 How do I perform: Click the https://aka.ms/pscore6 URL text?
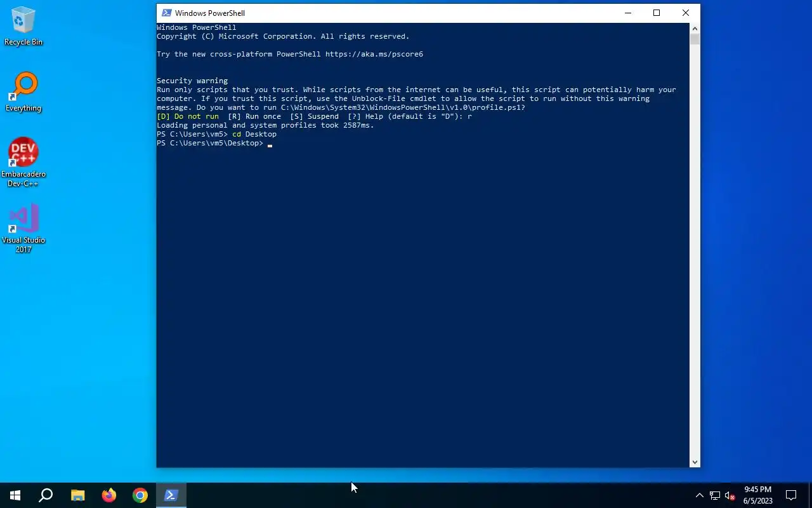point(374,54)
